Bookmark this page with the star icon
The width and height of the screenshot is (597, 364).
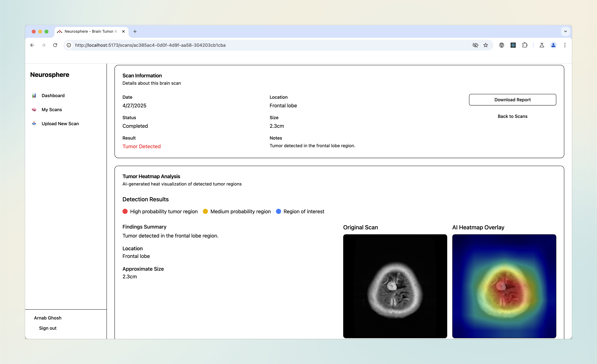[x=486, y=45]
